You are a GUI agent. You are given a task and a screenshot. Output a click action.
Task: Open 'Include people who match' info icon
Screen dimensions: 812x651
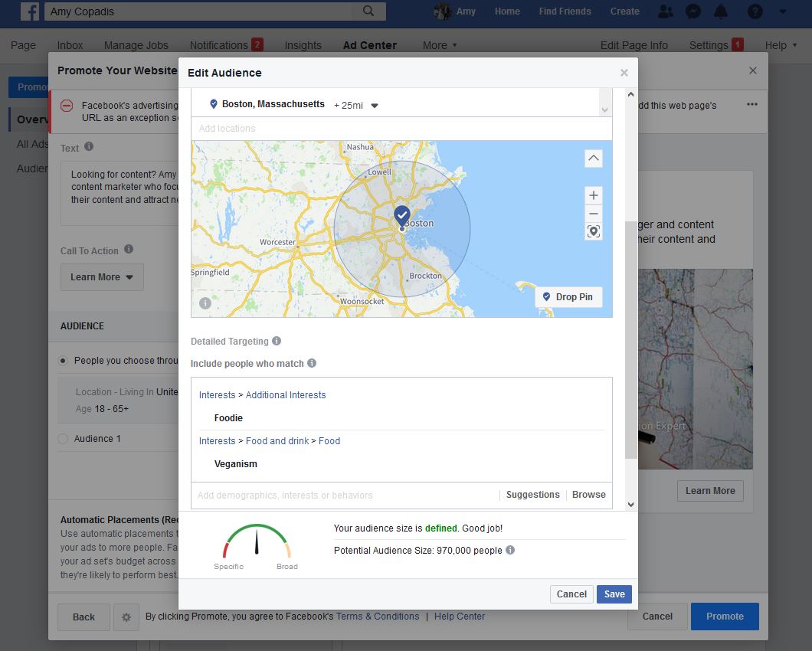[312, 363]
